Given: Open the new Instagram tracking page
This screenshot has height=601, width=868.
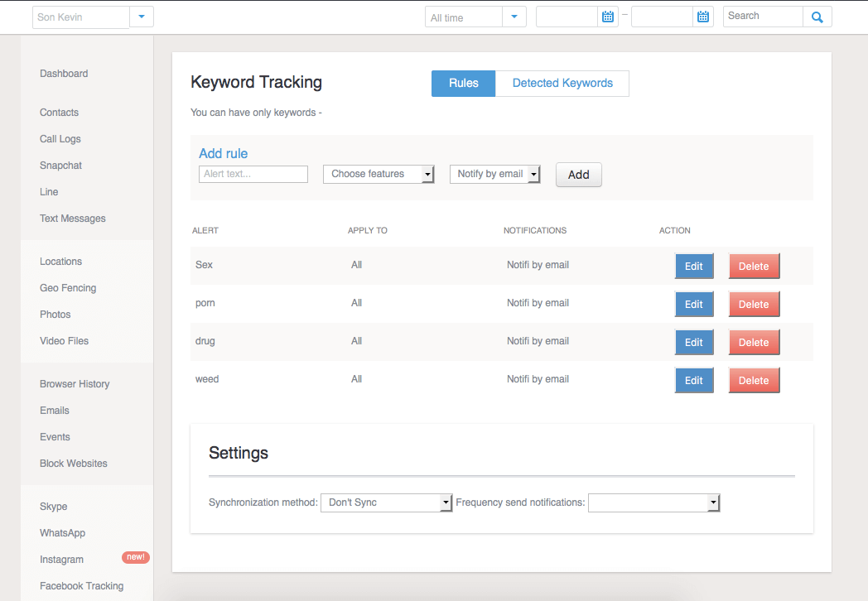Looking at the screenshot, I should point(61,559).
